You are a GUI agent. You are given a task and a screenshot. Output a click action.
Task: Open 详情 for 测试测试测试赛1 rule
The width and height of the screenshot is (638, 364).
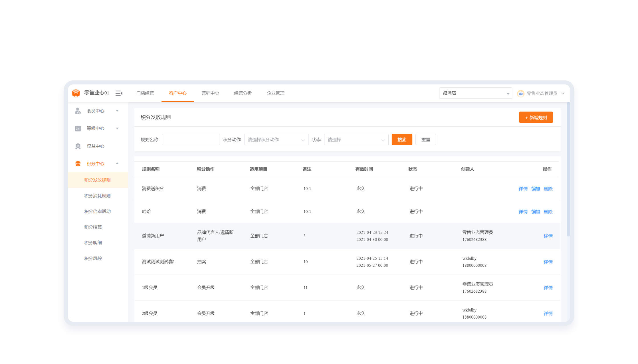[548, 262]
